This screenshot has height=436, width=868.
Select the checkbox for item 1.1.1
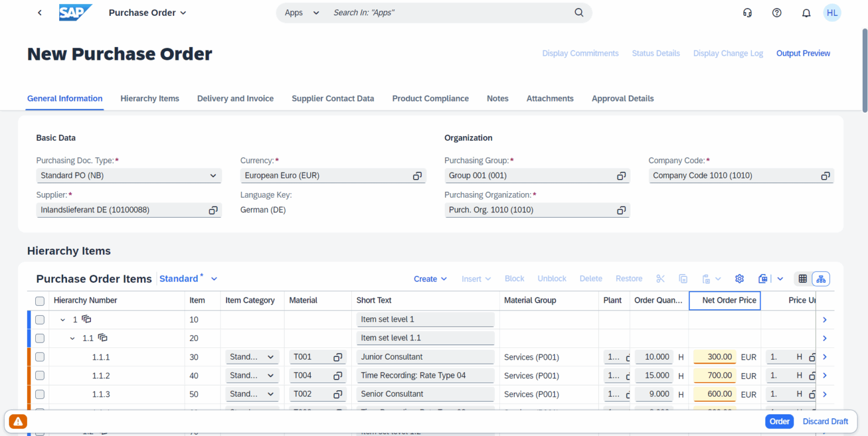40,356
